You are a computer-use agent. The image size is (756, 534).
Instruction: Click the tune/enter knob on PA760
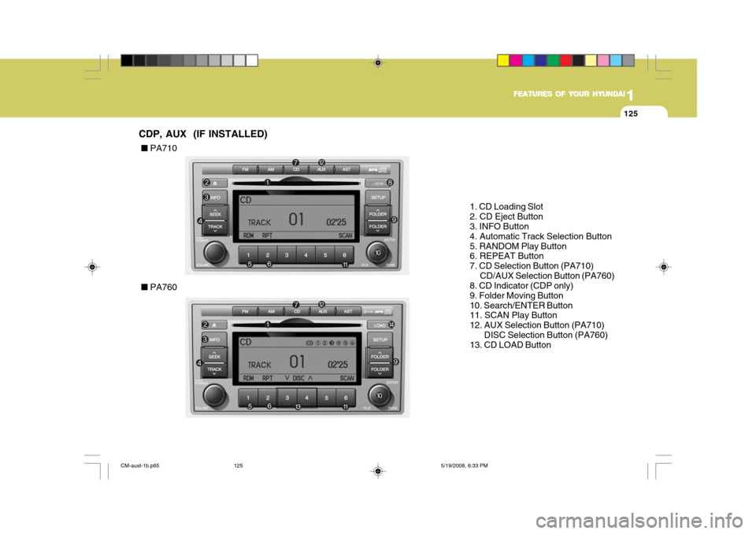point(379,395)
